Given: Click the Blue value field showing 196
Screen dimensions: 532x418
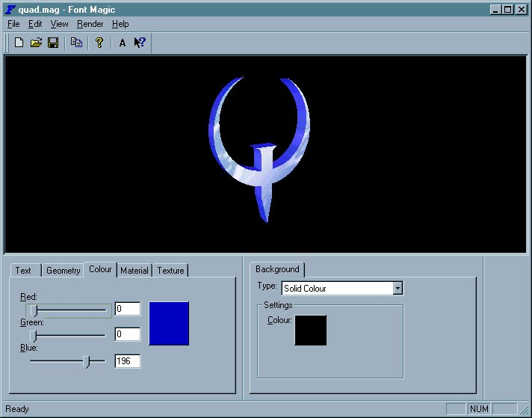Looking at the screenshot, I should (128, 361).
